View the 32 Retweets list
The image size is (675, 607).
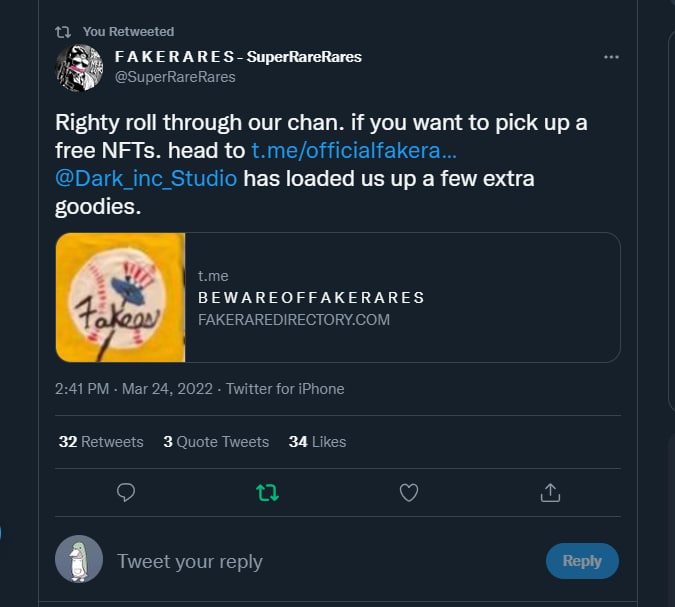(101, 442)
